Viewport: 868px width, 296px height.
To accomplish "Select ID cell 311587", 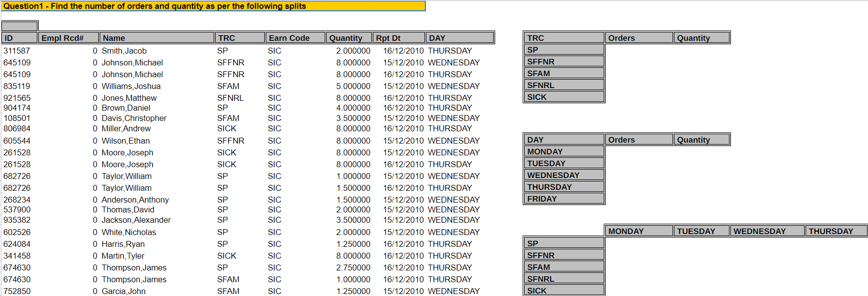I will (17, 51).
